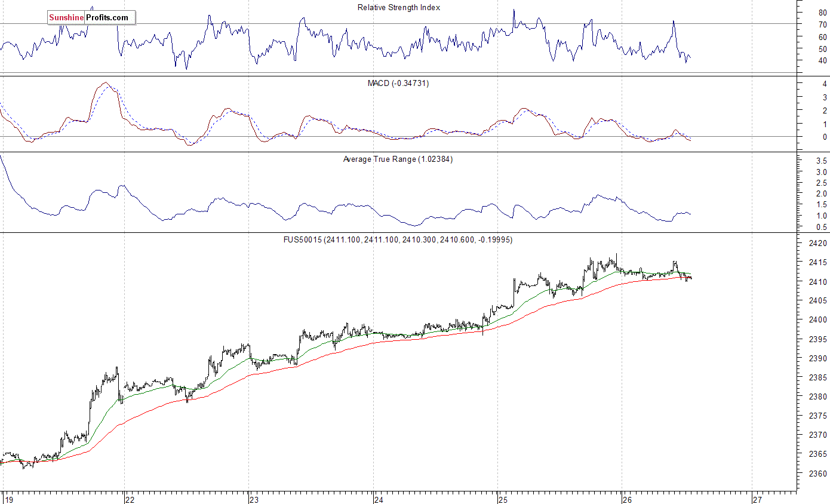Click the price axis value 2405
Viewport: 830px width, 504px height.
point(819,301)
